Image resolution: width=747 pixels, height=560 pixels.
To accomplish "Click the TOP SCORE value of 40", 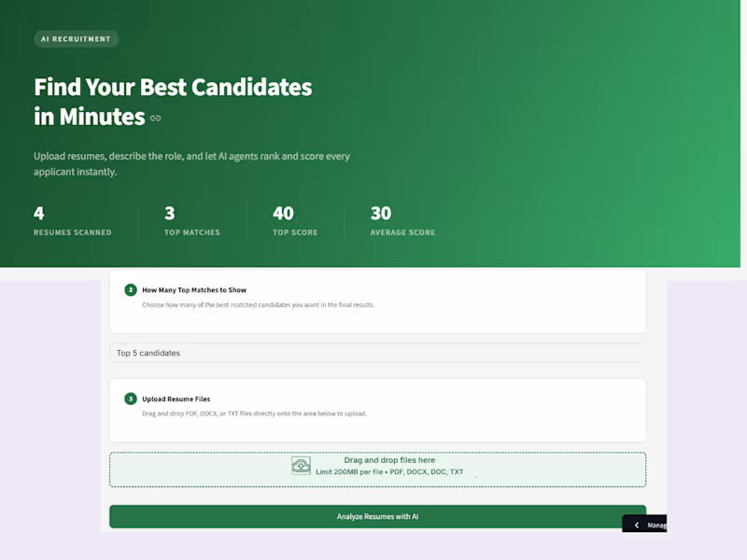I will pos(283,213).
